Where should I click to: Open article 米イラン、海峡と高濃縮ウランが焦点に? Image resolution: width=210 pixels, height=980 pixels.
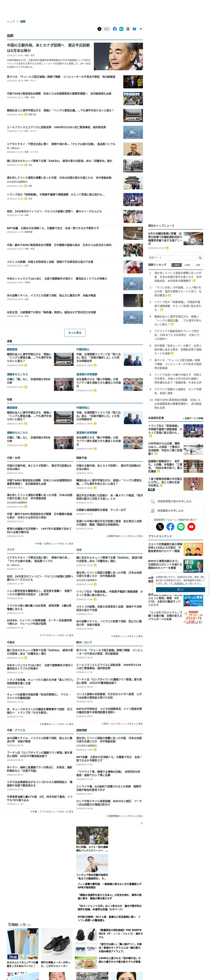[x=40, y=769]
